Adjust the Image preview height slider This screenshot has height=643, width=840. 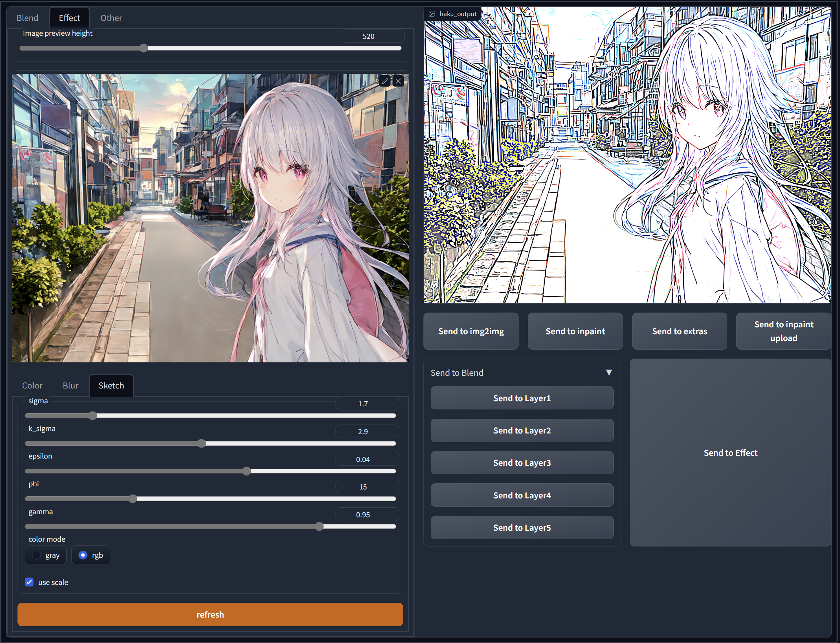tap(211, 48)
